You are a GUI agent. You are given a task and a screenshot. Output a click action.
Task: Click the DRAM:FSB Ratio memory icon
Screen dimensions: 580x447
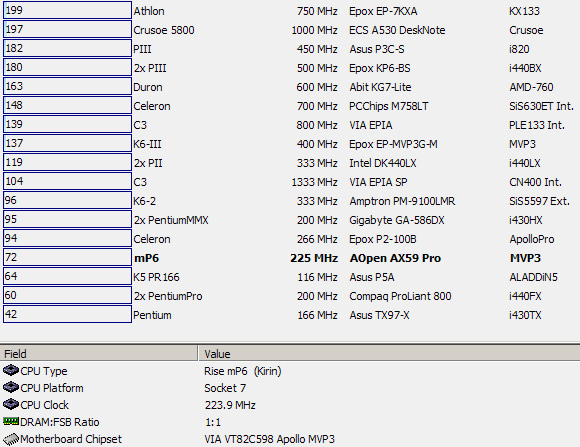click(11, 421)
